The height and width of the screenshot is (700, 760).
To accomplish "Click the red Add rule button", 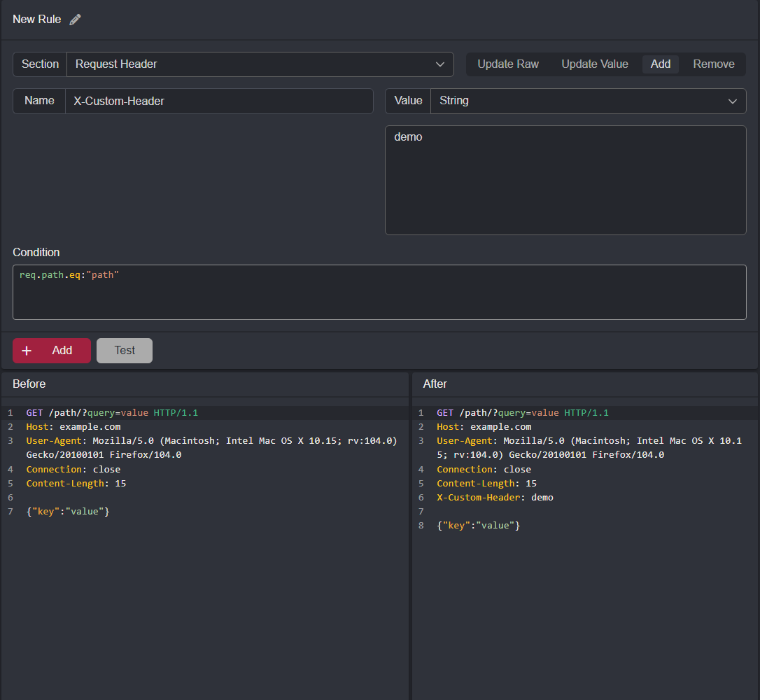I will pyautogui.click(x=52, y=351).
